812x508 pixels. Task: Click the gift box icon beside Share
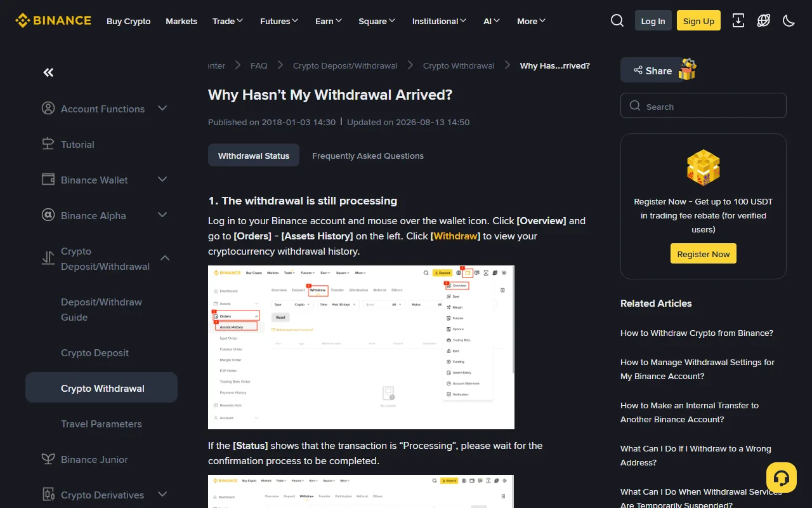point(687,69)
